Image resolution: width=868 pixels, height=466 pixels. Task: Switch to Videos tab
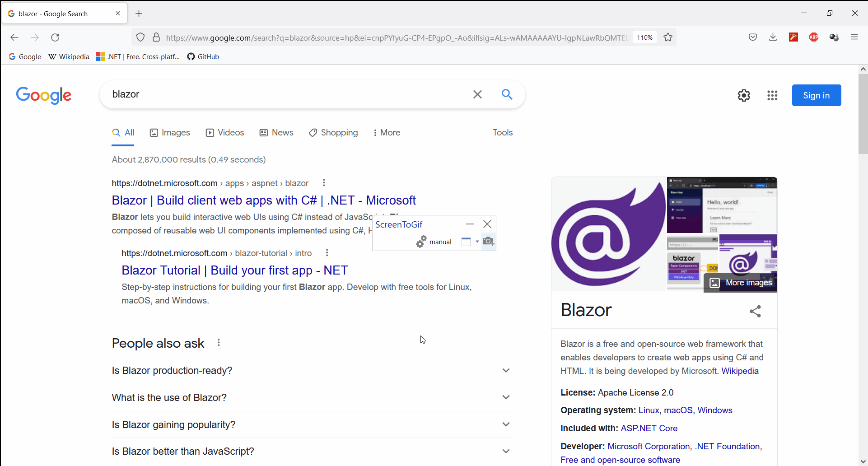tap(225, 133)
